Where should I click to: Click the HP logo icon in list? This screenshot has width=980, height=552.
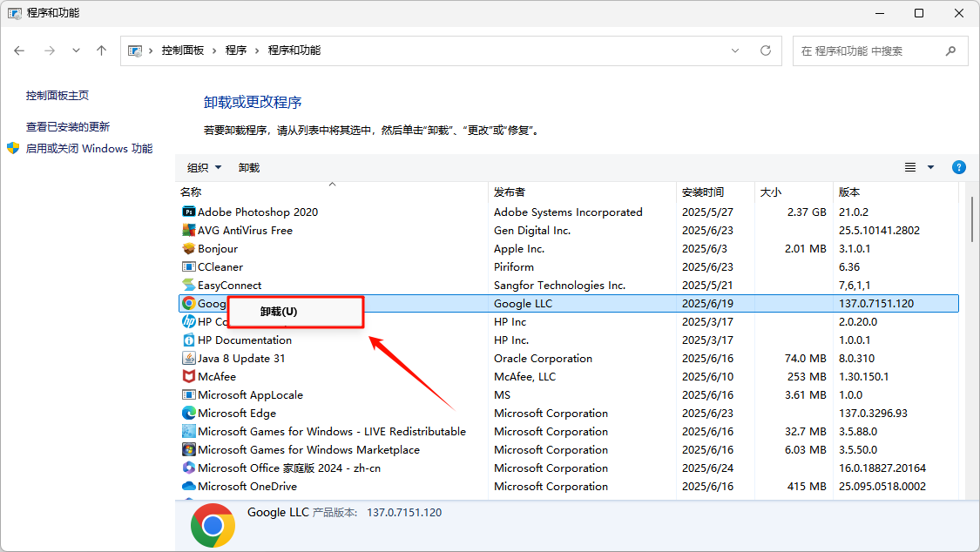(189, 321)
